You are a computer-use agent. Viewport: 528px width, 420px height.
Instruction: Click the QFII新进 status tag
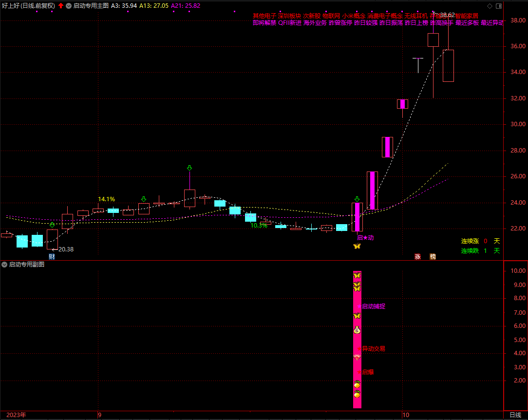[x=290, y=23]
